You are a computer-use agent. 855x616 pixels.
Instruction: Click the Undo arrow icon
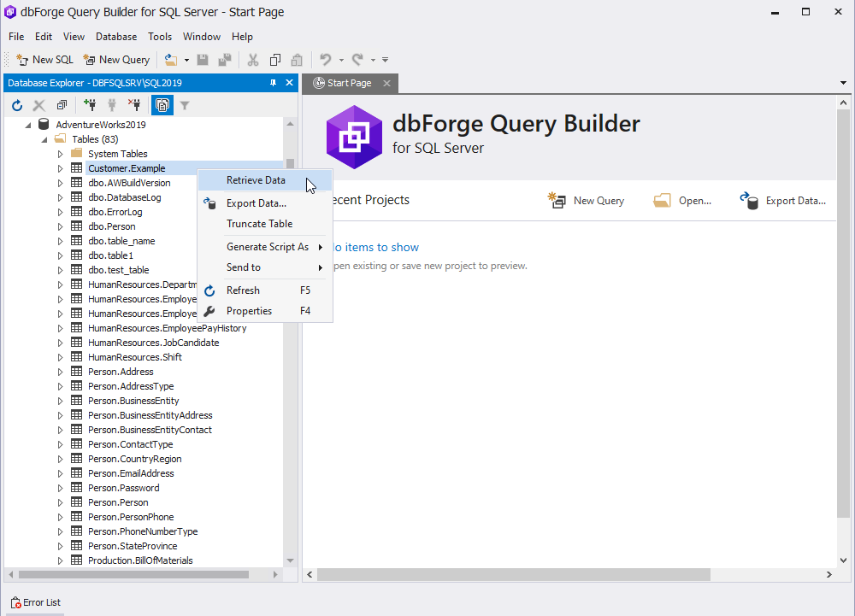[x=326, y=59]
